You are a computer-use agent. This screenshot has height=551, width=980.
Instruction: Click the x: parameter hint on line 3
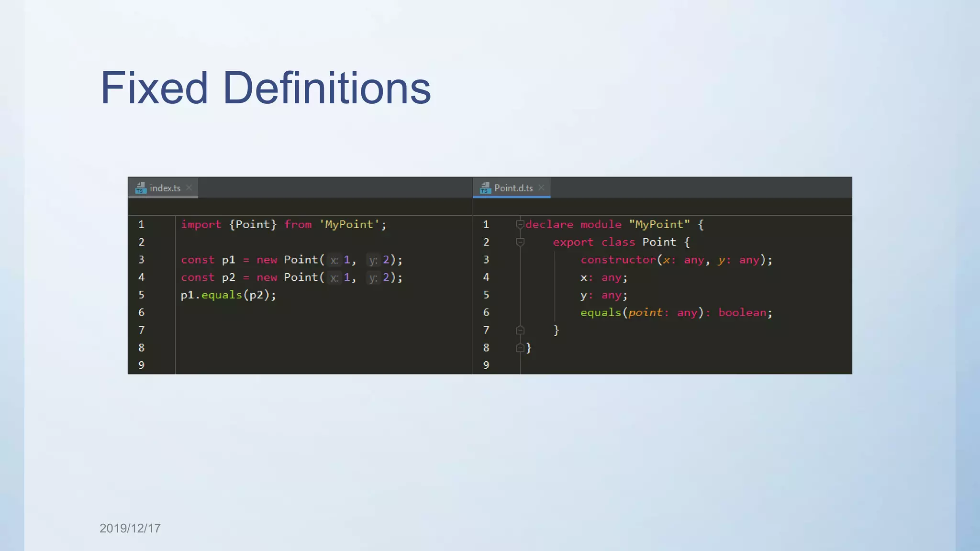tap(334, 260)
